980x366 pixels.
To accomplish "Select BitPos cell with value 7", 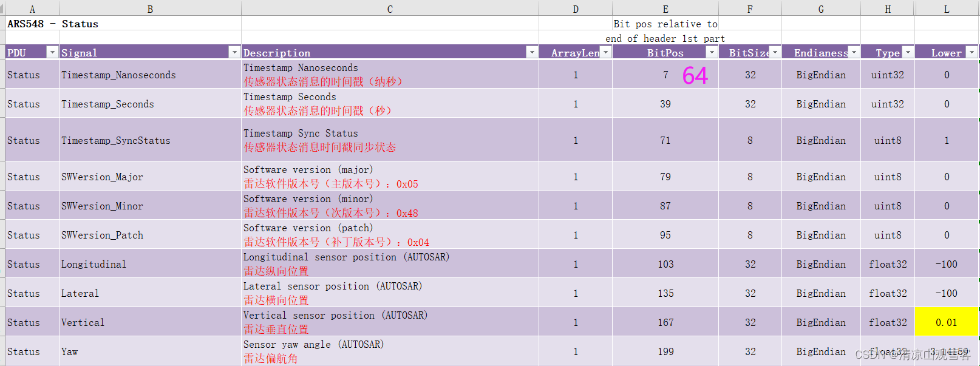I will pos(665,75).
